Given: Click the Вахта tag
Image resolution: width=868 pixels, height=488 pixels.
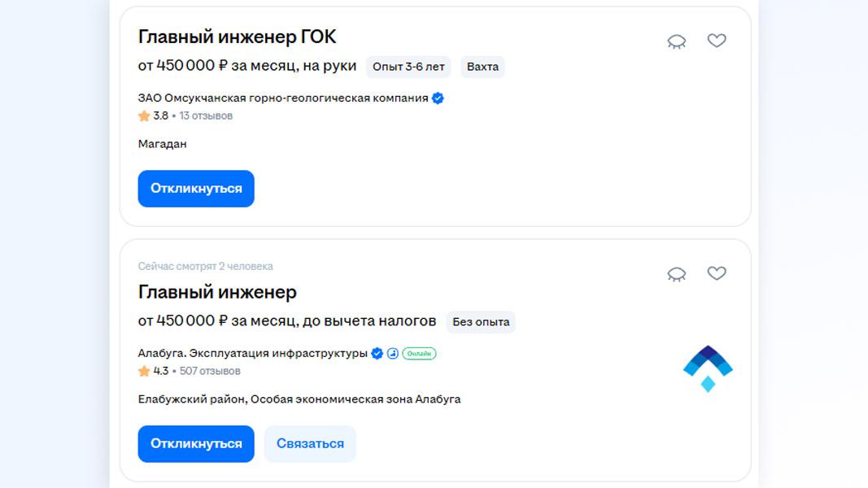Looking at the screenshot, I should (482, 67).
